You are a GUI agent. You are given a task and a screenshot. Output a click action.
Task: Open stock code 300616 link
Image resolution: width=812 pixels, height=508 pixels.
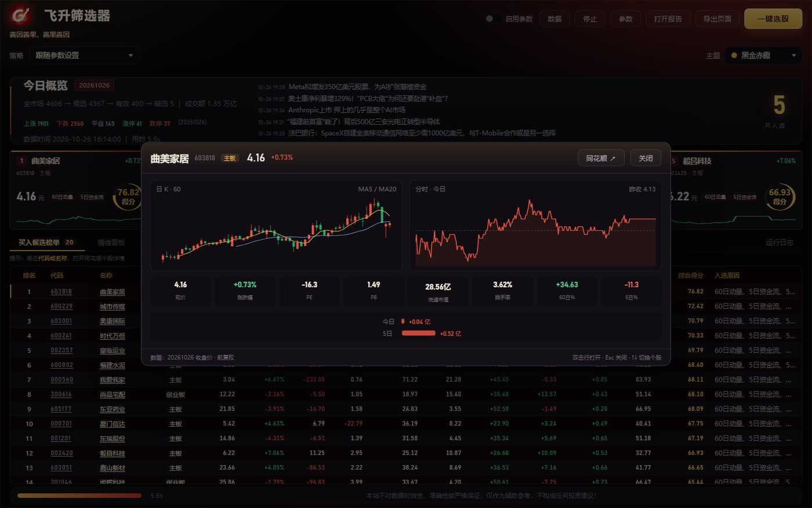[x=61, y=394]
